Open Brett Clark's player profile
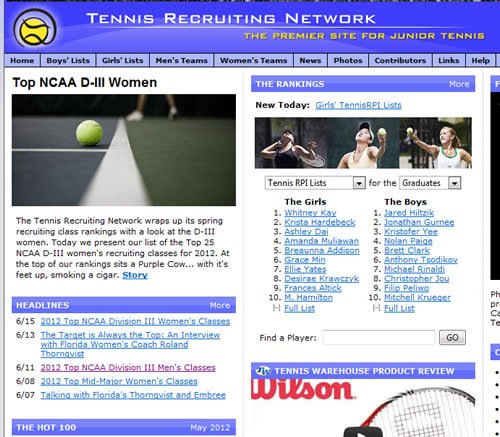500x437 pixels. [x=407, y=250]
